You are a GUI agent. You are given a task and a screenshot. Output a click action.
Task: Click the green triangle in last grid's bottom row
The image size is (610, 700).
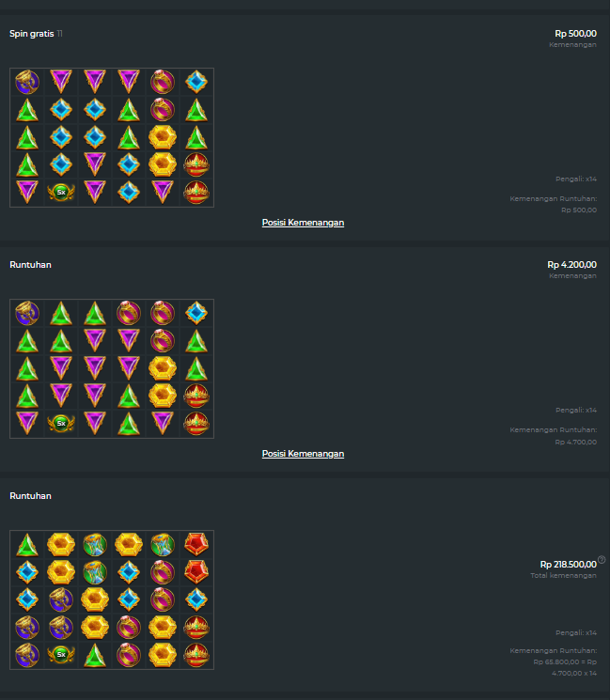click(x=95, y=655)
